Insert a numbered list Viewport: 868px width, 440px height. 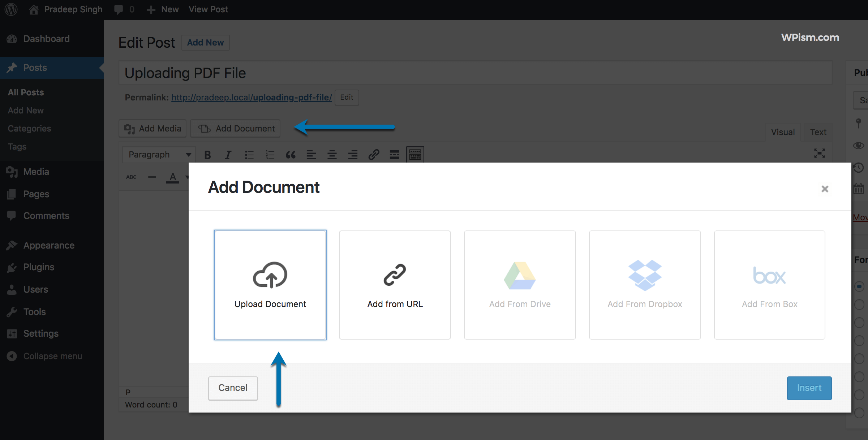[270, 155]
